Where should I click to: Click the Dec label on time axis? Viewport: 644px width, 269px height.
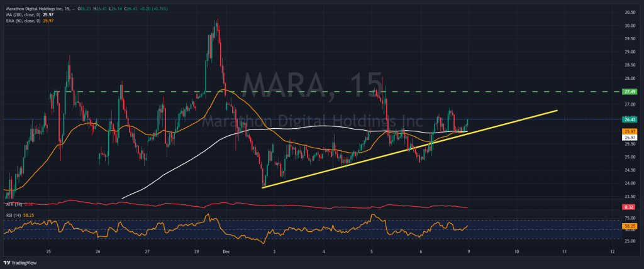coord(226,251)
